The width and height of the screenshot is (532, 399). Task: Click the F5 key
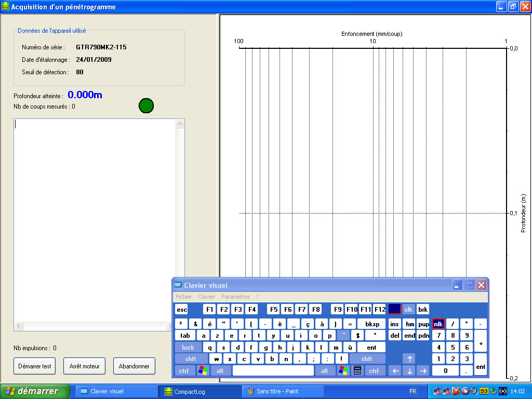(273, 310)
